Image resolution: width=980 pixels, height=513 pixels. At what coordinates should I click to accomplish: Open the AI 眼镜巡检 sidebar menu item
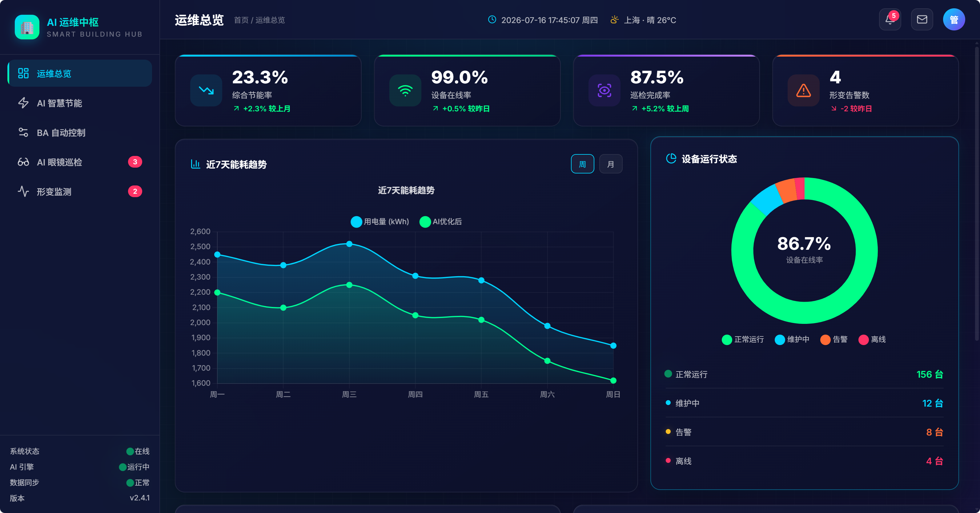[x=80, y=162]
